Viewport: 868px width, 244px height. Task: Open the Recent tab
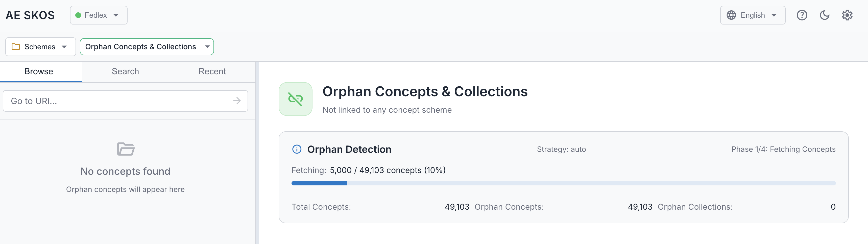pos(212,71)
